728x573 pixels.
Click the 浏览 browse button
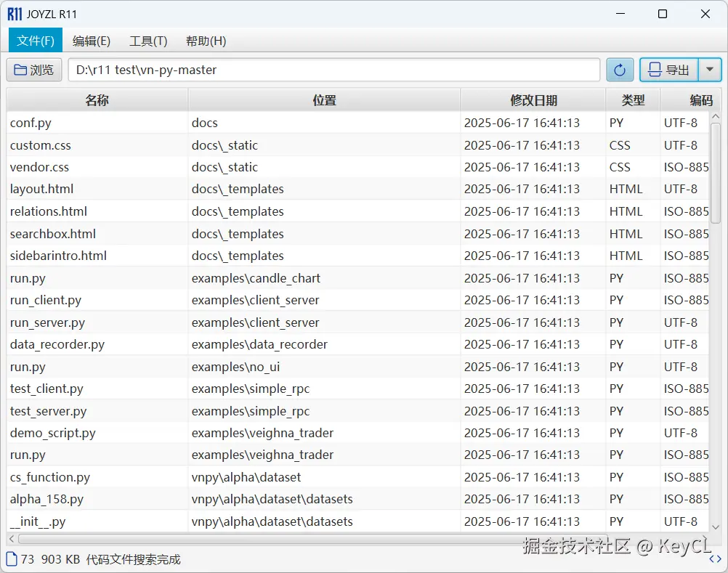pos(34,70)
